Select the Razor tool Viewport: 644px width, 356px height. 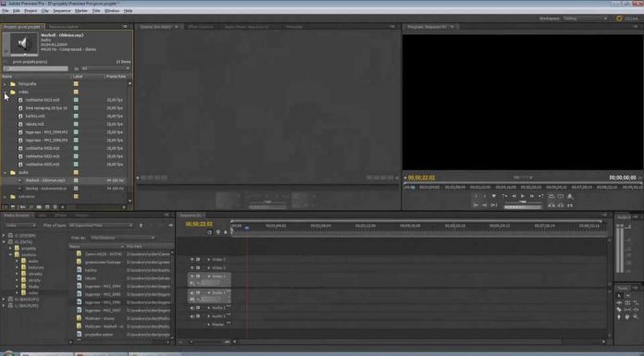(619, 310)
